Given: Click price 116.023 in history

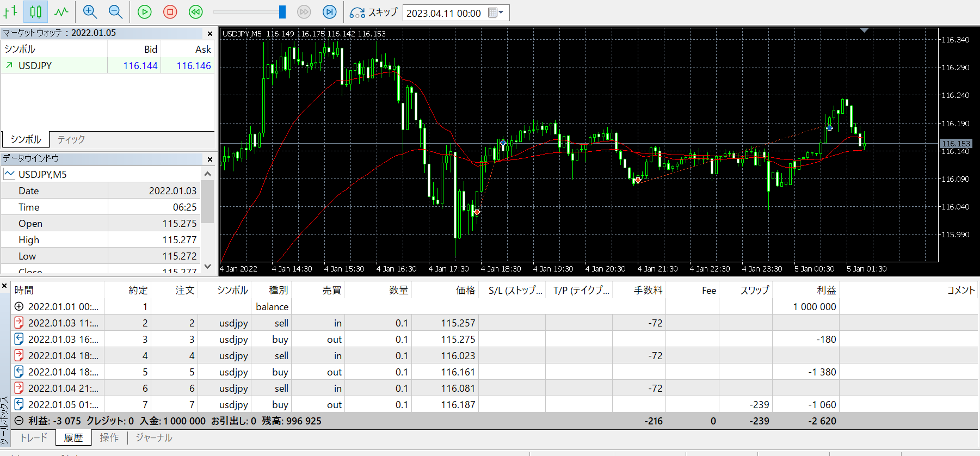Looking at the screenshot, I should pos(458,356).
